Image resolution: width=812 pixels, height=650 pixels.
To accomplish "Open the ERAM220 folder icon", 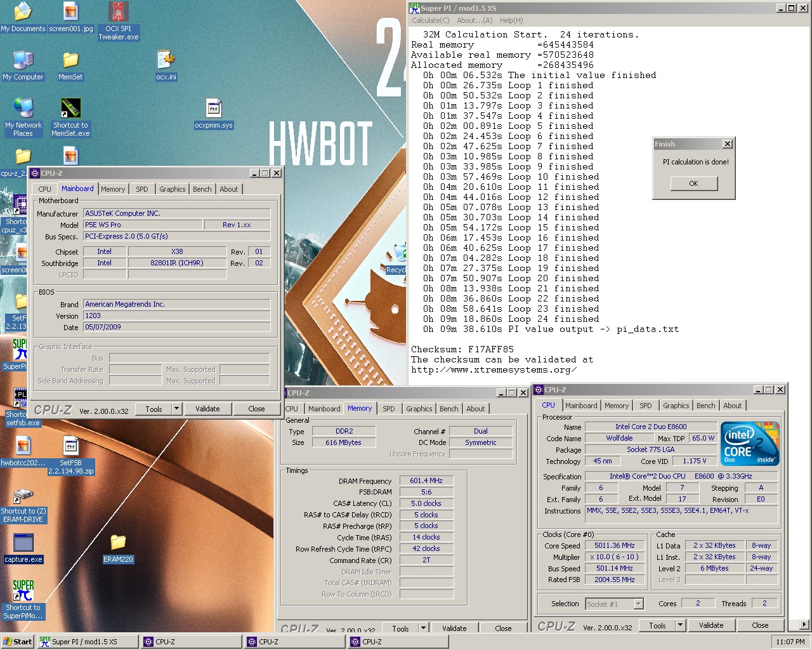I will 118,548.
